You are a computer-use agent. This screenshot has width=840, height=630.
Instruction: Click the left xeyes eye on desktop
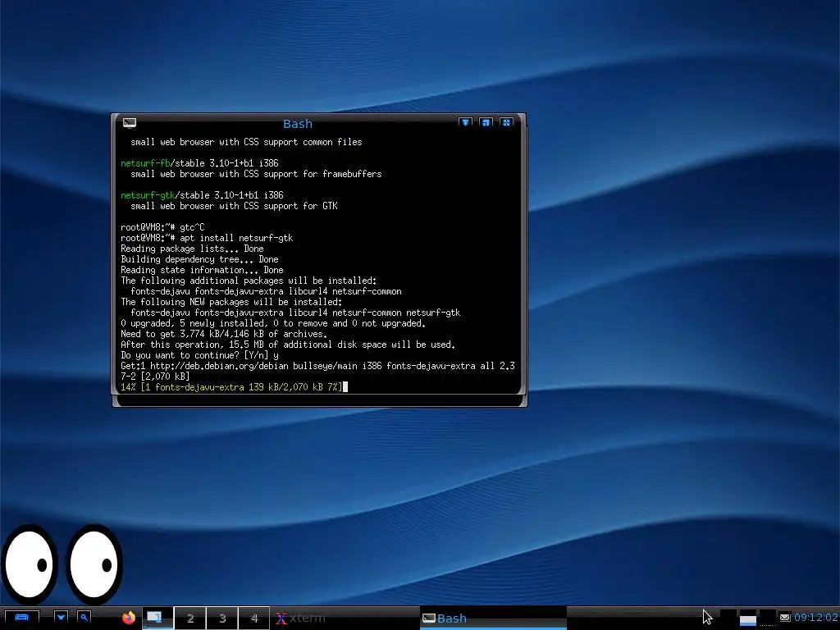[30, 564]
